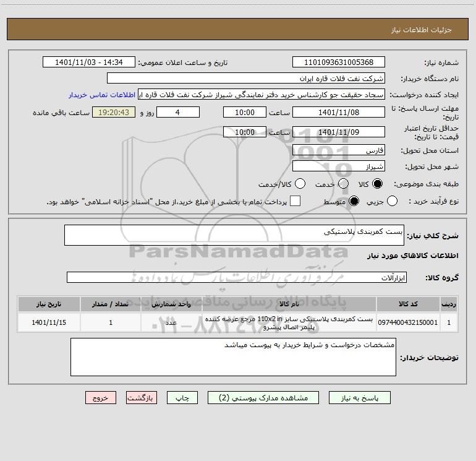Click the delivery city field شیراز
This screenshot has width=476, height=461.
pyautogui.click(x=339, y=166)
